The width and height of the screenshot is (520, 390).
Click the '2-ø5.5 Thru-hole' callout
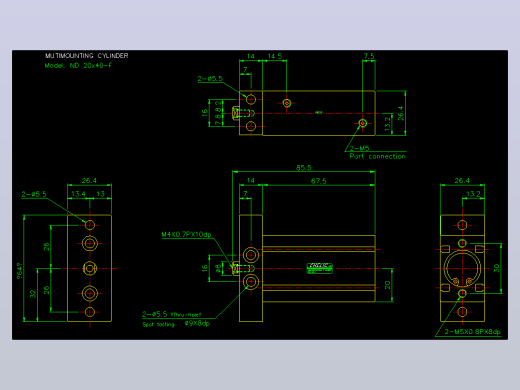tap(172, 314)
